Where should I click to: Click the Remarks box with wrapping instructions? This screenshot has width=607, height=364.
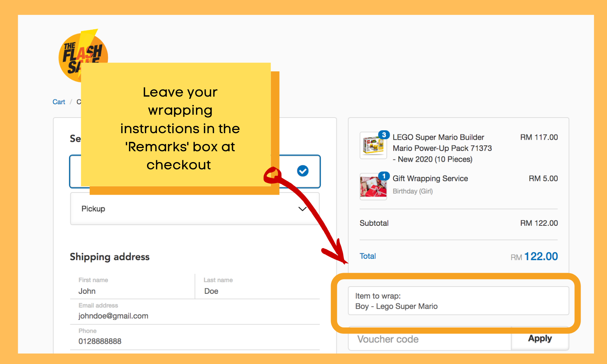coord(458,301)
